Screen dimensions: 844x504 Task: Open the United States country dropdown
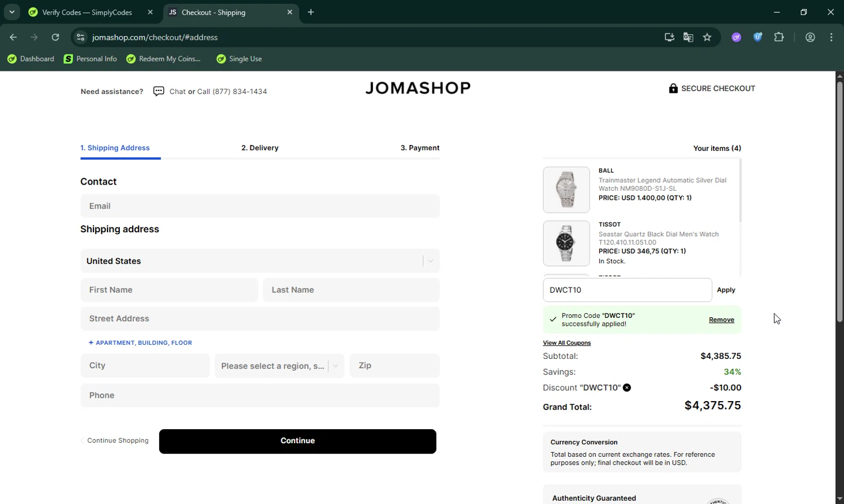click(x=260, y=261)
